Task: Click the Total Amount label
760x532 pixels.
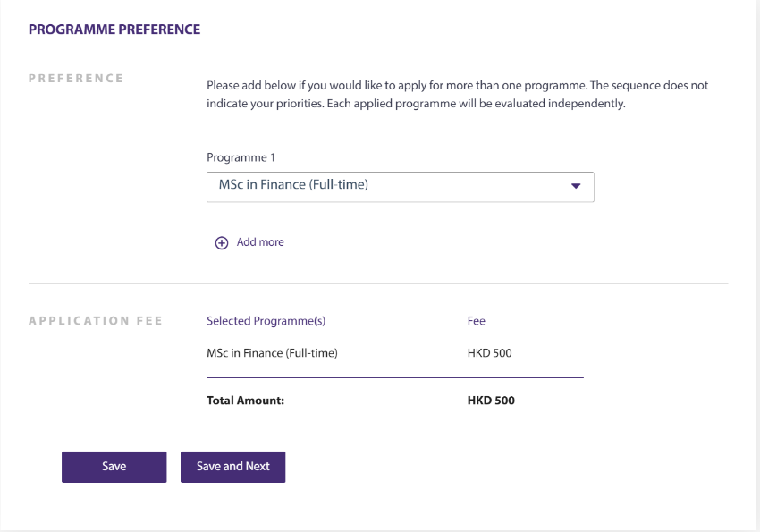Action: pos(246,401)
